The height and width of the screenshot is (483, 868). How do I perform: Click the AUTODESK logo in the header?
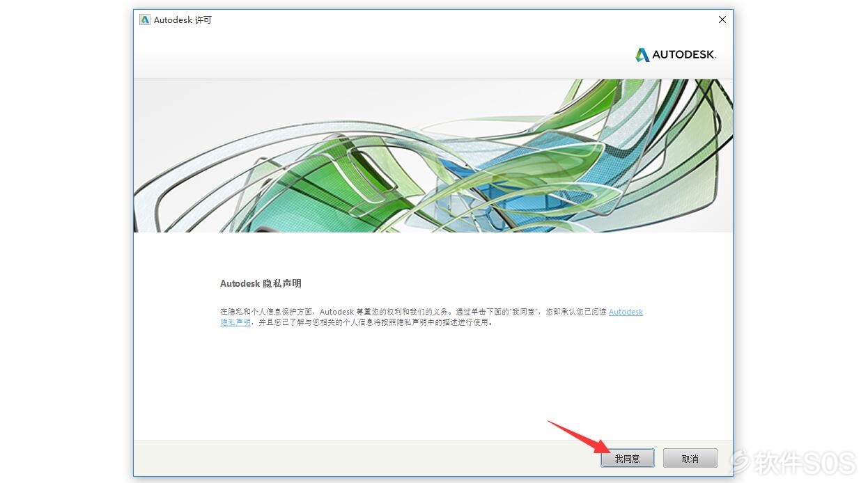(x=676, y=54)
